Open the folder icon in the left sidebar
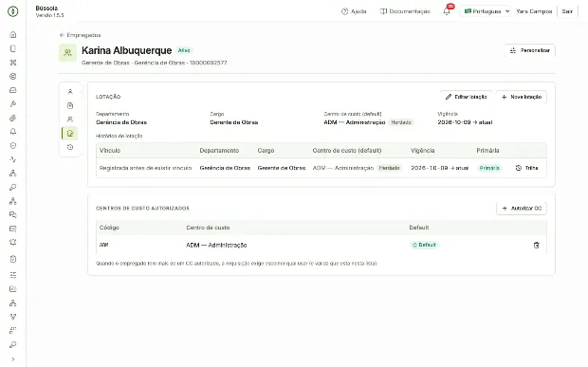588x367 pixels. [13, 289]
